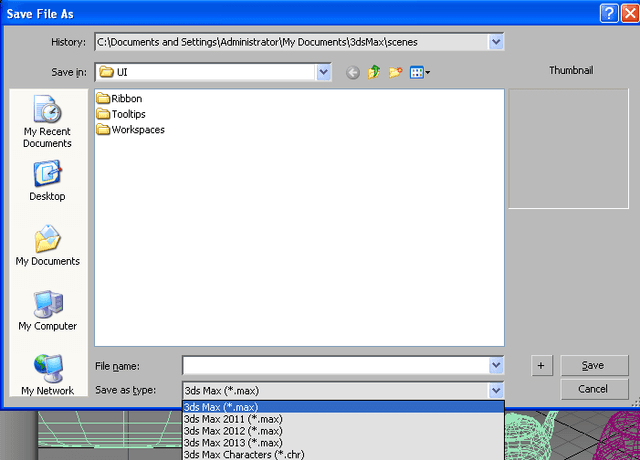
Task: Click the Back navigation arrow icon
Action: point(353,73)
